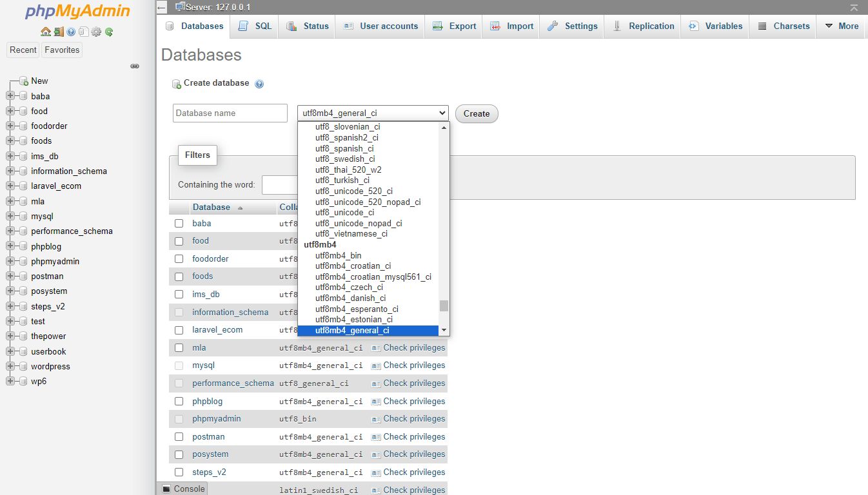Screen dimensions: 868x495
Task: Choose utf8mb4_bin from collation list
Action: click(x=338, y=256)
